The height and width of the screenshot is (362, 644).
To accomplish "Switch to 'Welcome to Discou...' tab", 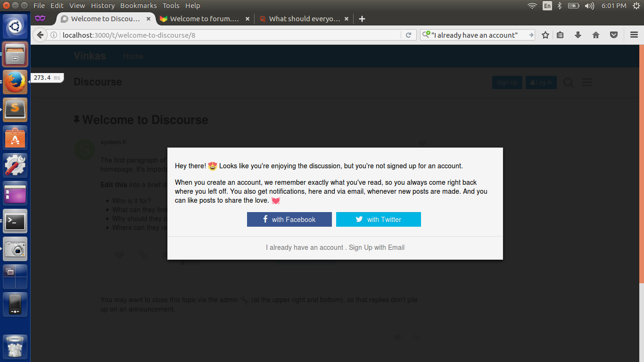I will pos(106,19).
